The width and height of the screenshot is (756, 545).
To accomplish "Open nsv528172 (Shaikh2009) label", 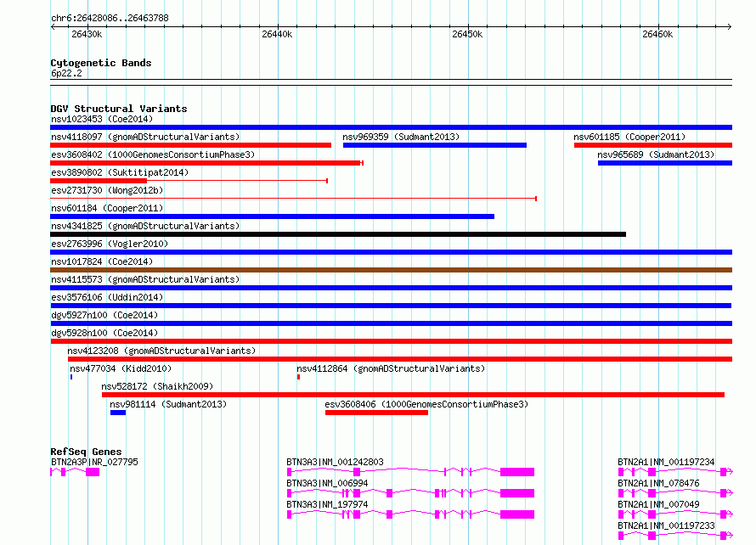I will [157, 386].
